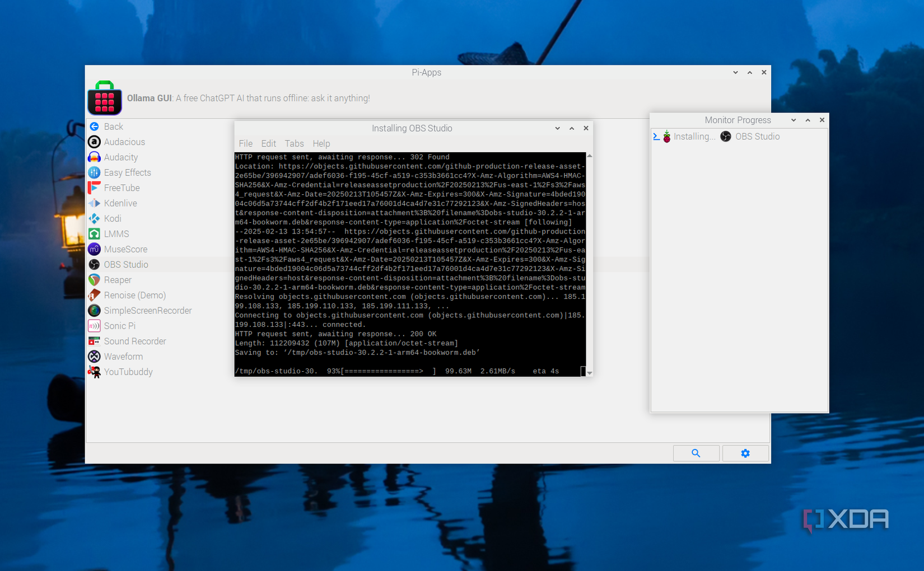924x571 pixels.
Task: Open Pi-Apps search with the magnifier icon
Action: coord(696,453)
